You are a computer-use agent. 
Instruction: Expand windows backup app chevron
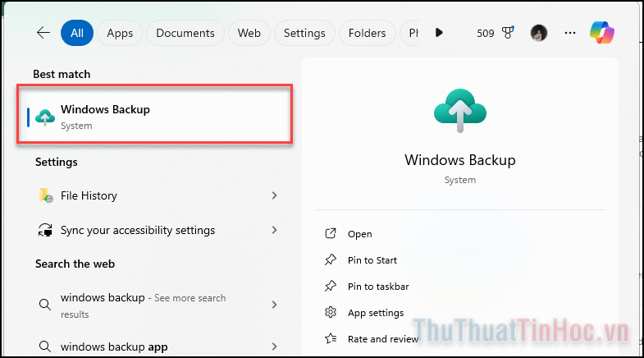click(274, 347)
